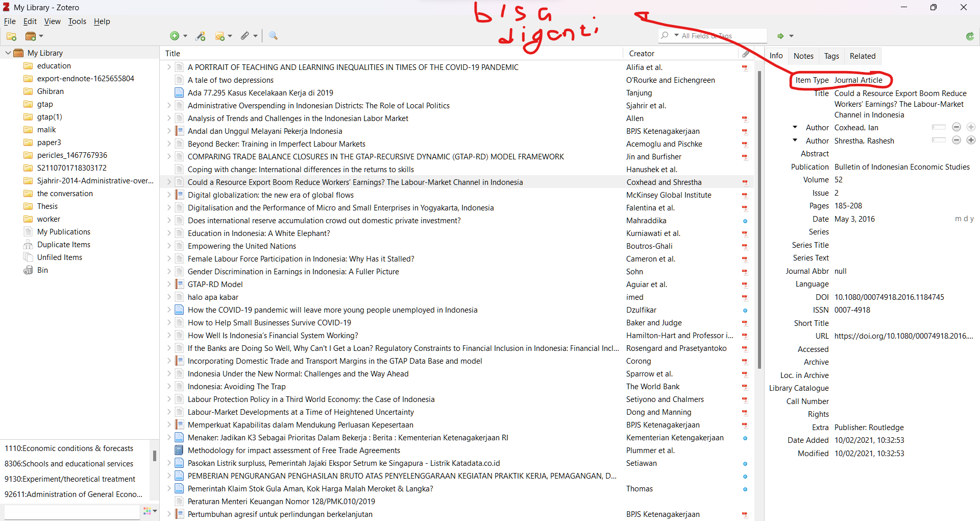Collapse the My Library tree
The height and width of the screenshot is (521, 980).
(8, 53)
